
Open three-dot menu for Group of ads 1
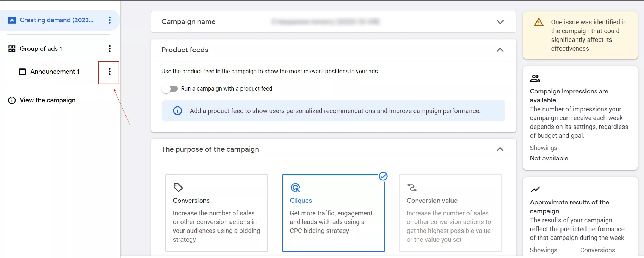pyautogui.click(x=110, y=49)
